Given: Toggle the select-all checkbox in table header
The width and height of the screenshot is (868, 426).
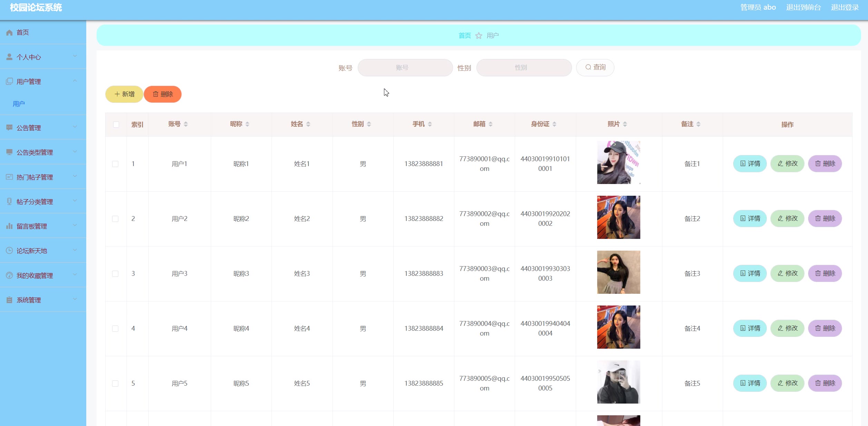Looking at the screenshot, I should click(x=116, y=125).
